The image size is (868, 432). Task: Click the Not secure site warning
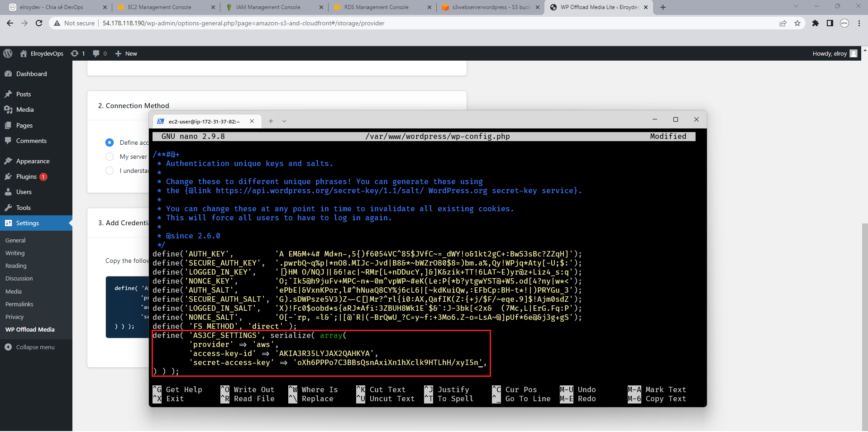coord(74,23)
